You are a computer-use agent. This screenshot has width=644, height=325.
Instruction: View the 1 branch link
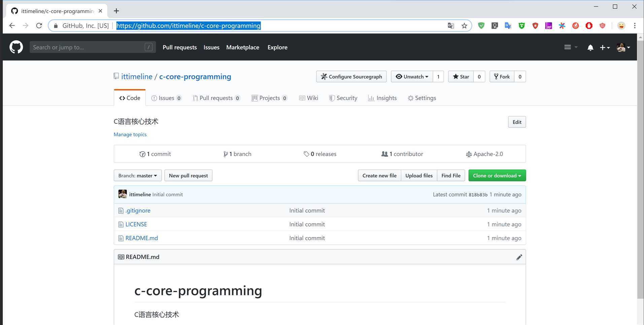(237, 154)
